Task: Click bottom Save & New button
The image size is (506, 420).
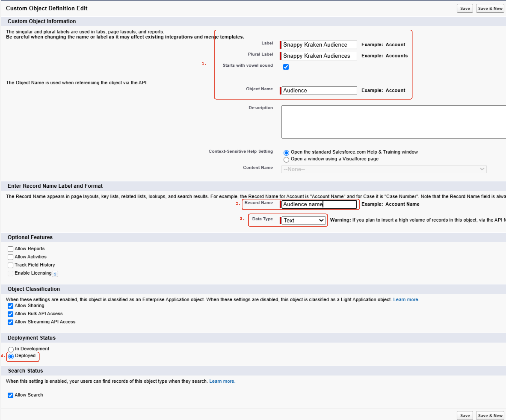Action: pos(490,415)
